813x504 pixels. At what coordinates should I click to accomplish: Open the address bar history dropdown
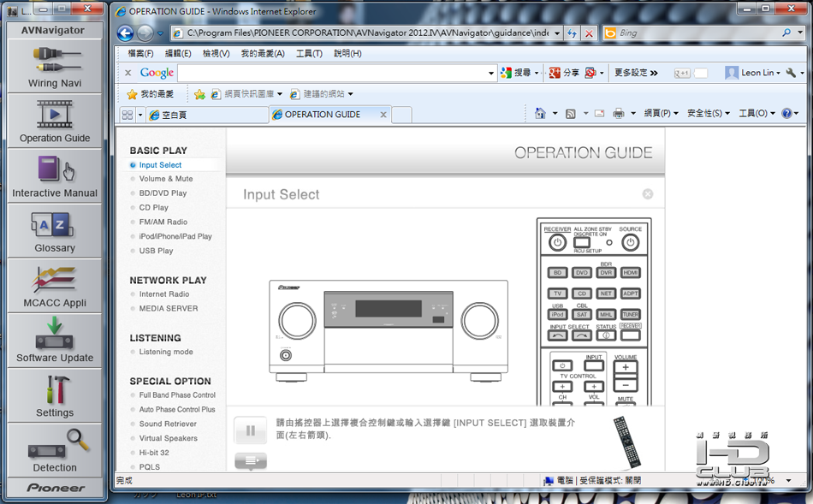tap(557, 33)
